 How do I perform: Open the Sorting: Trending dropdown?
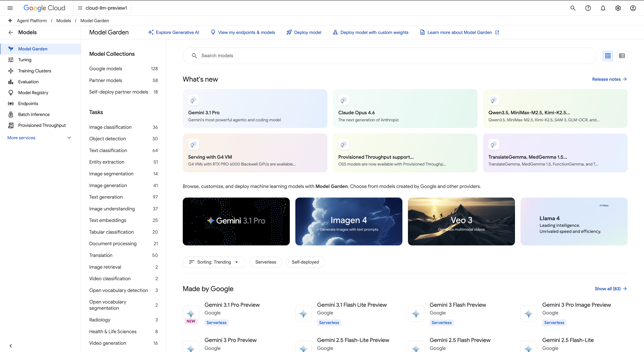click(x=214, y=262)
